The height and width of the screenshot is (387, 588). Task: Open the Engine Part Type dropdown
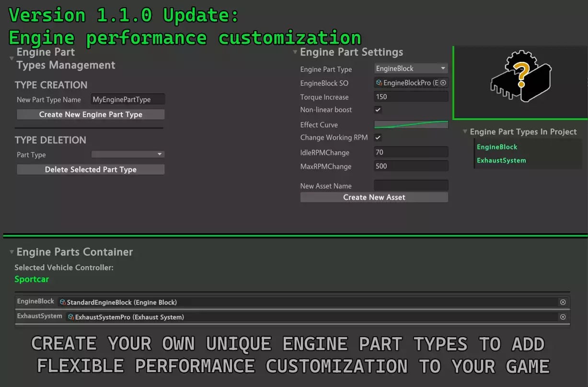point(411,68)
